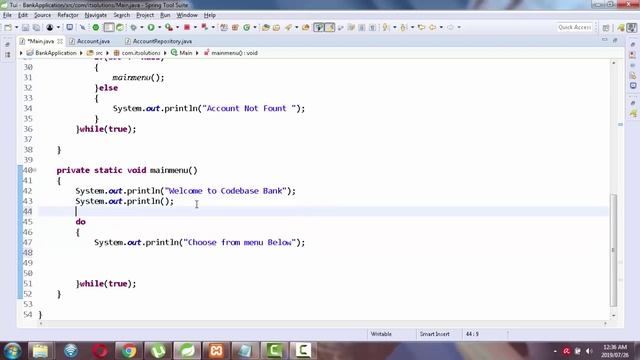Screen dimensions: 640x360
Task: Open the Run button dropdown arrow
Action: pyautogui.click(x=159, y=27)
